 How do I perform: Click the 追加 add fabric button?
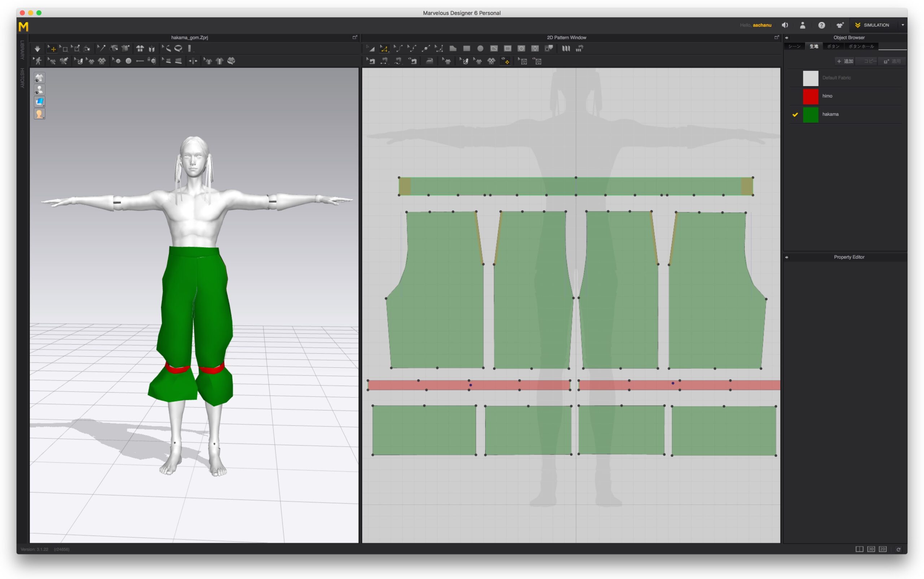845,61
